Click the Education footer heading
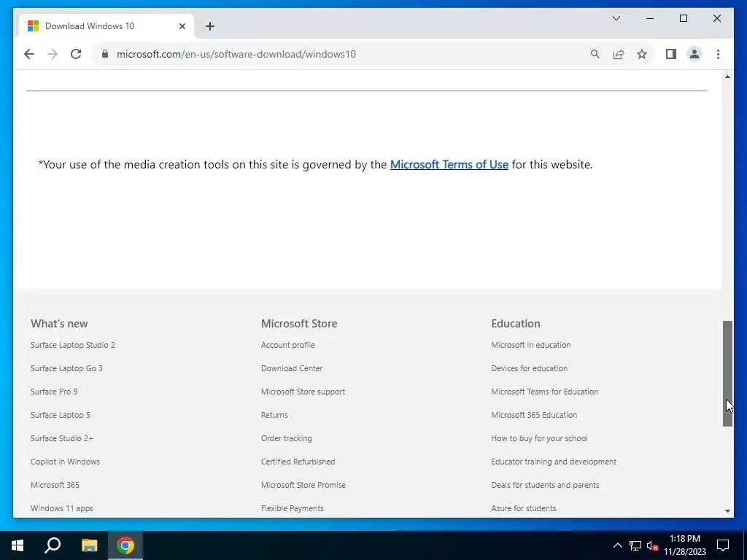This screenshot has height=560, width=747. pyautogui.click(x=516, y=323)
